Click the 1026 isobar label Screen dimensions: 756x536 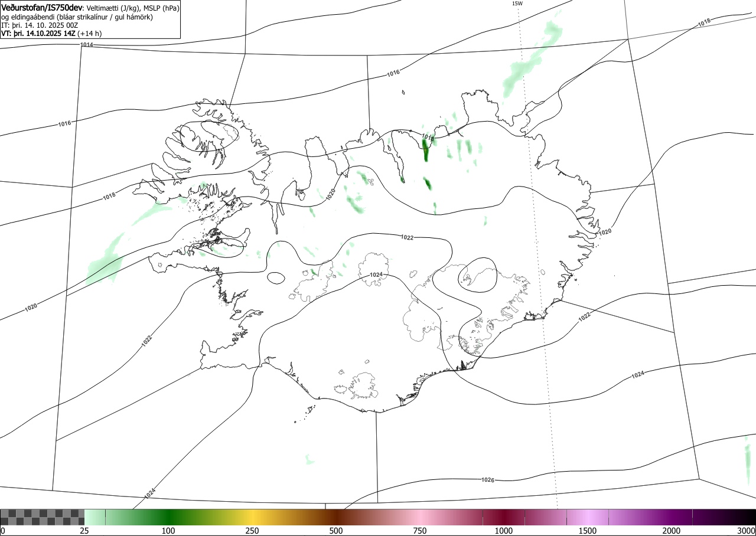[x=488, y=480]
